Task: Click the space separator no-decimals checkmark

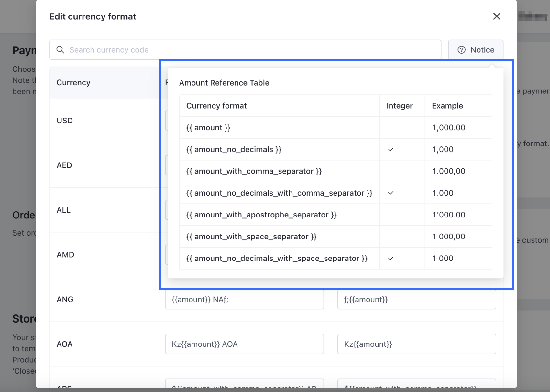Action: pos(390,258)
